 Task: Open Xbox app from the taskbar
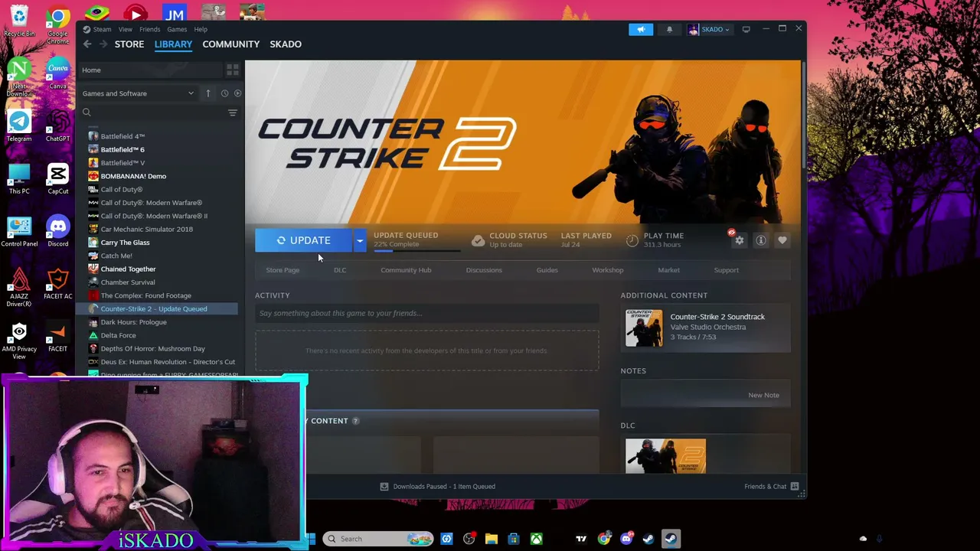tap(536, 539)
